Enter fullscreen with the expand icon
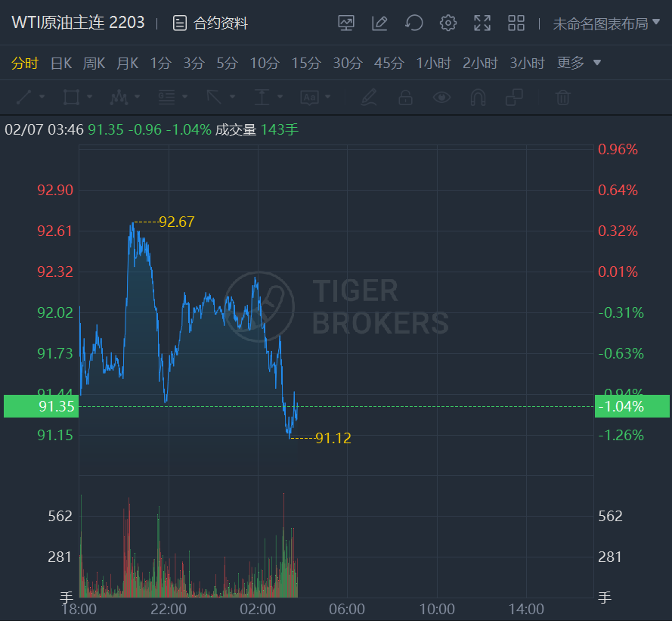 coord(482,23)
